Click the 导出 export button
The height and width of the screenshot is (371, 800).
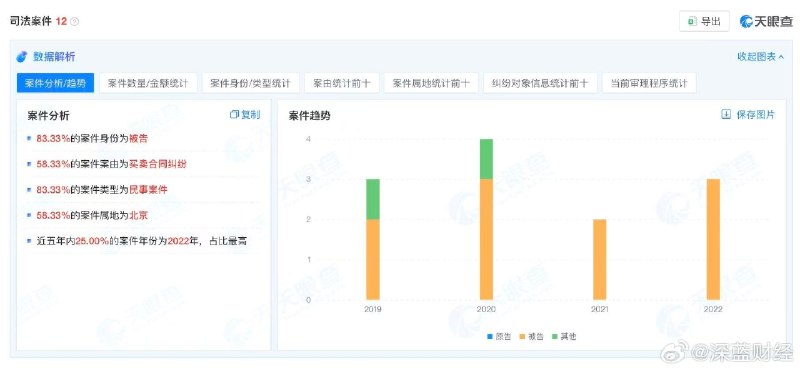click(704, 21)
